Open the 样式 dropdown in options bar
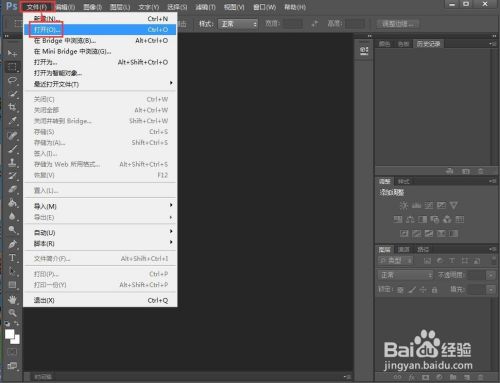The height and width of the screenshot is (383, 500). [x=238, y=24]
